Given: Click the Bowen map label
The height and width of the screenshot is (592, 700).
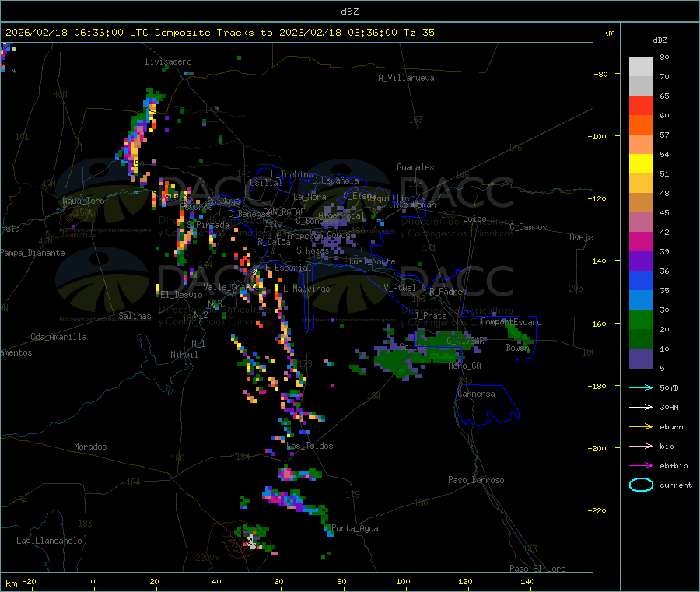Looking at the screenshot, I should click(517, 347).
